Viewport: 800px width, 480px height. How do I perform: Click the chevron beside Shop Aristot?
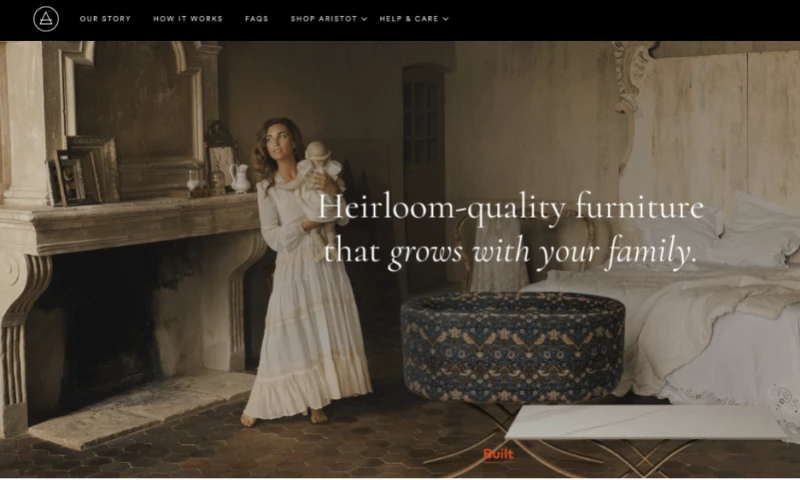(x=364, y=19)
